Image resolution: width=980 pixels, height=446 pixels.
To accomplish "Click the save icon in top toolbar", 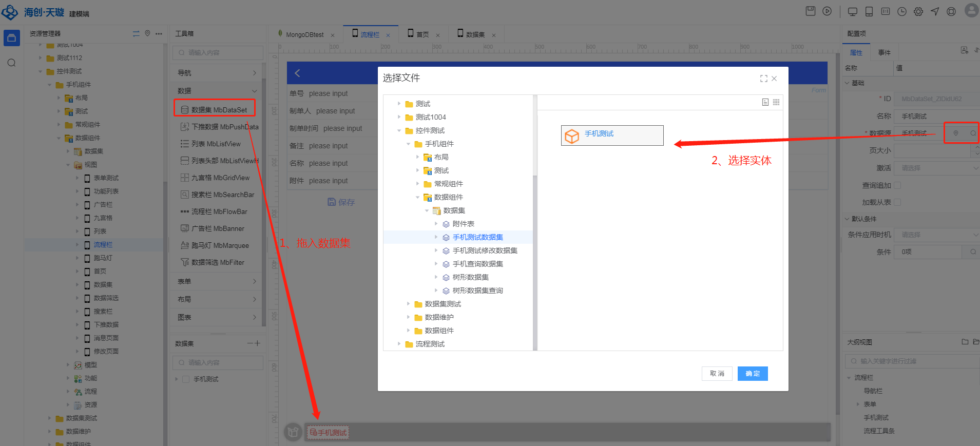I will point(810,11).
